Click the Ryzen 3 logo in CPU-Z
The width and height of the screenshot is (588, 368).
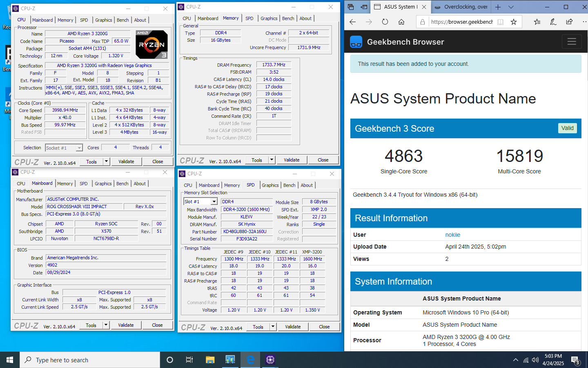click(x=151, y=44)
